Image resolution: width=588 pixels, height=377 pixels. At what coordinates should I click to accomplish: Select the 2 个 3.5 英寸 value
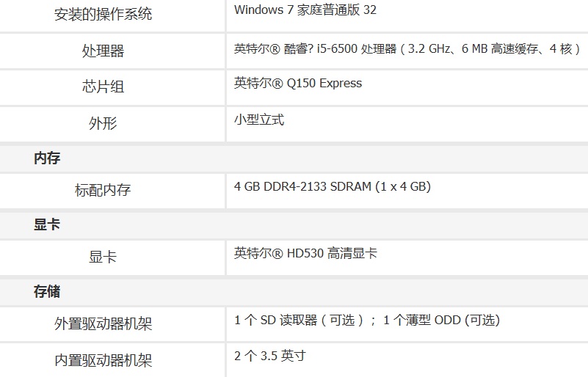(269, 356)
